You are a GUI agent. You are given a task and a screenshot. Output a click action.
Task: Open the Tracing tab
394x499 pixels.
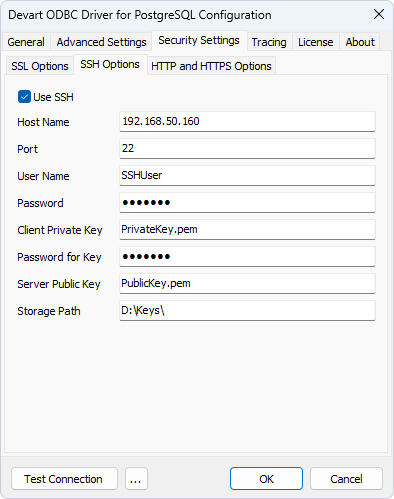point(269,42)
